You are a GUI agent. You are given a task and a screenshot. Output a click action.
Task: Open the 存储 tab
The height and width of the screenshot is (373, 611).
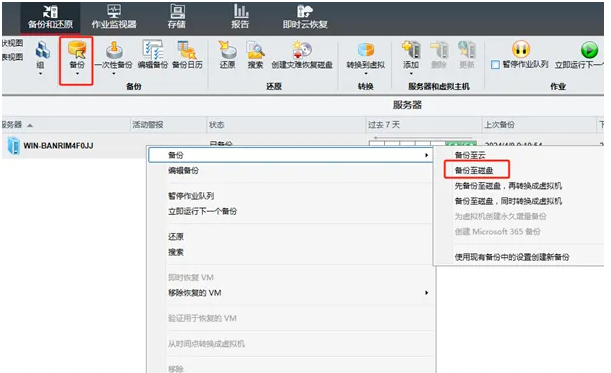(x=177, y=17)
